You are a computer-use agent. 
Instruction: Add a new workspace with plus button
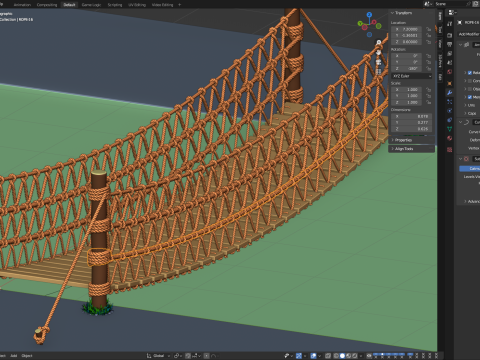(x=180, y=5)
